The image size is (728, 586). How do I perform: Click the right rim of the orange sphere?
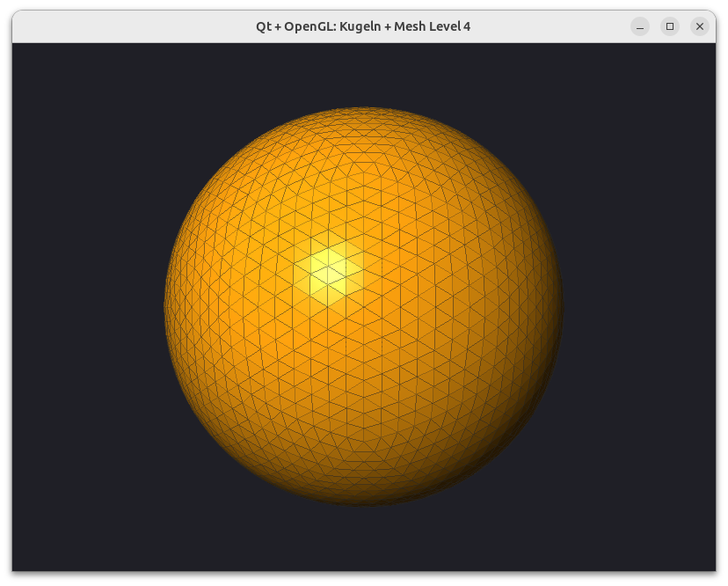pyautogui.click(x=559, y=307)
